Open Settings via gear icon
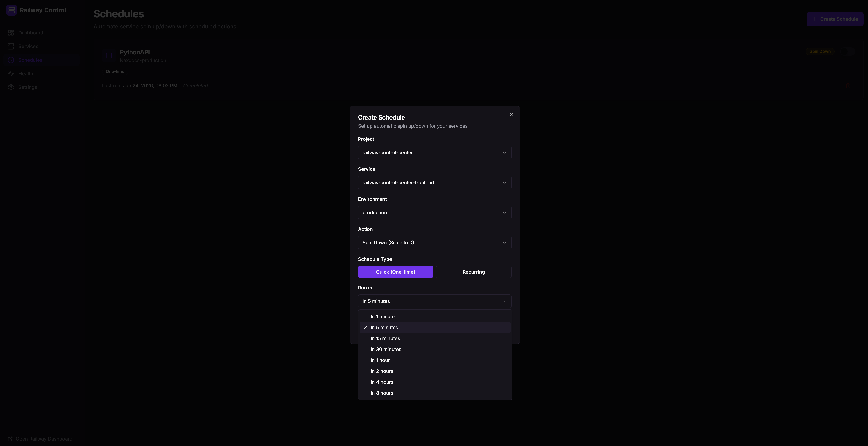This screenshot has height=446, width=868. pos(11,87)
